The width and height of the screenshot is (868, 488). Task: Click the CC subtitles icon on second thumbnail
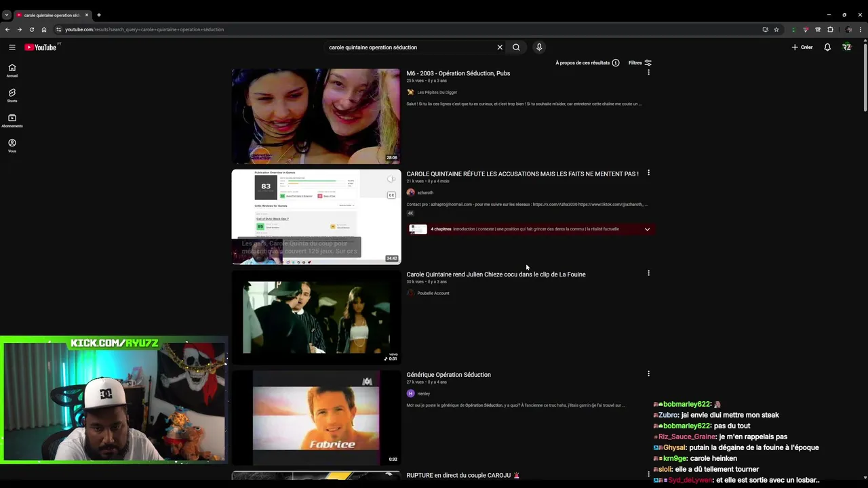click(391, 195)
